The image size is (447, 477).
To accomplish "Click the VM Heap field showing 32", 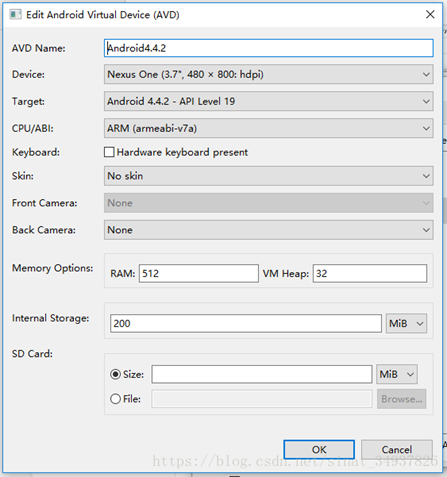I will 370,273.
